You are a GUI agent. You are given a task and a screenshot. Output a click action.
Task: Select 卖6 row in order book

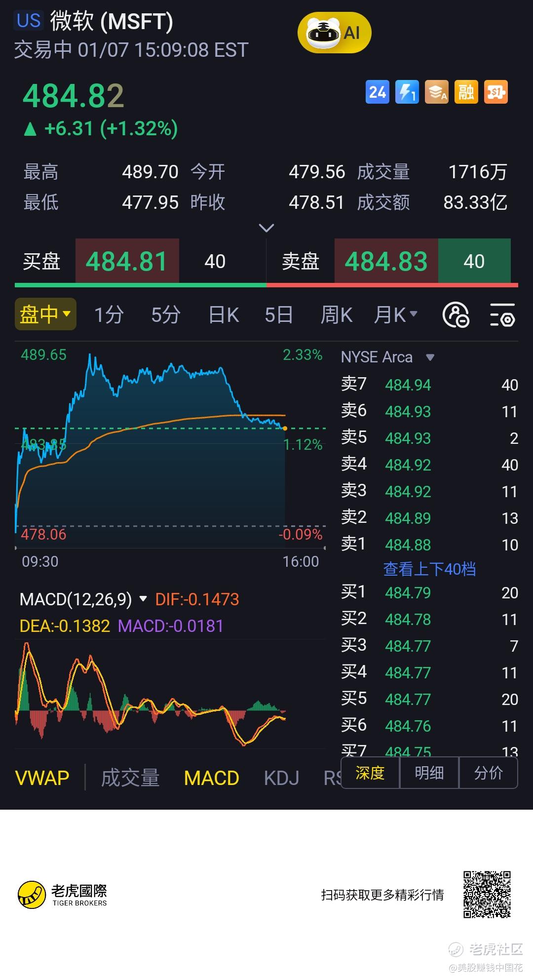tap(429, 411)
